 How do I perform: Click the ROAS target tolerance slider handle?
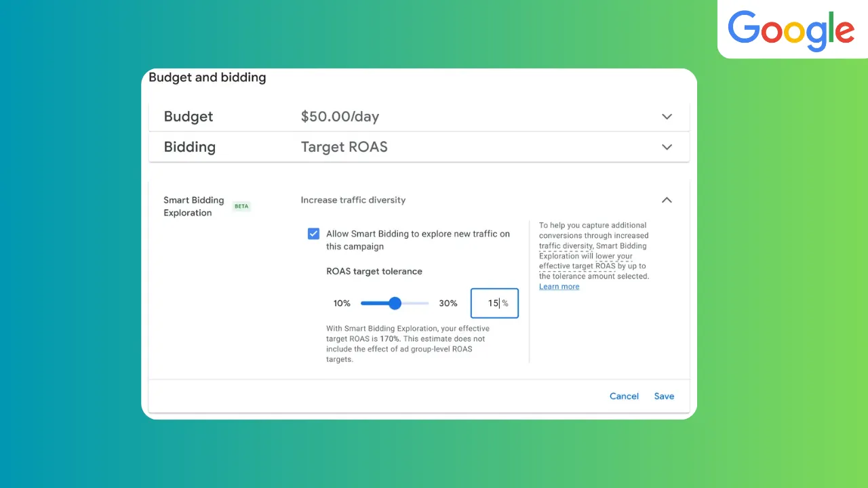pos(395,303)
